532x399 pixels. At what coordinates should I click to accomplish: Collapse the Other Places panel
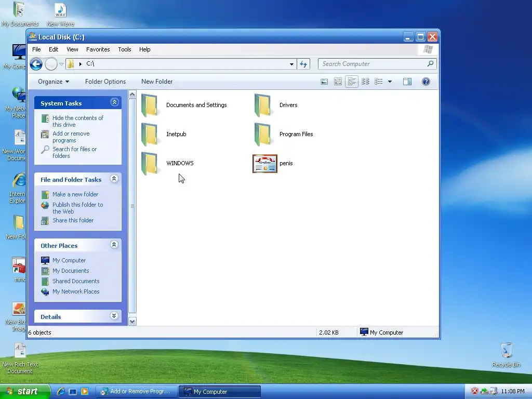114,244
